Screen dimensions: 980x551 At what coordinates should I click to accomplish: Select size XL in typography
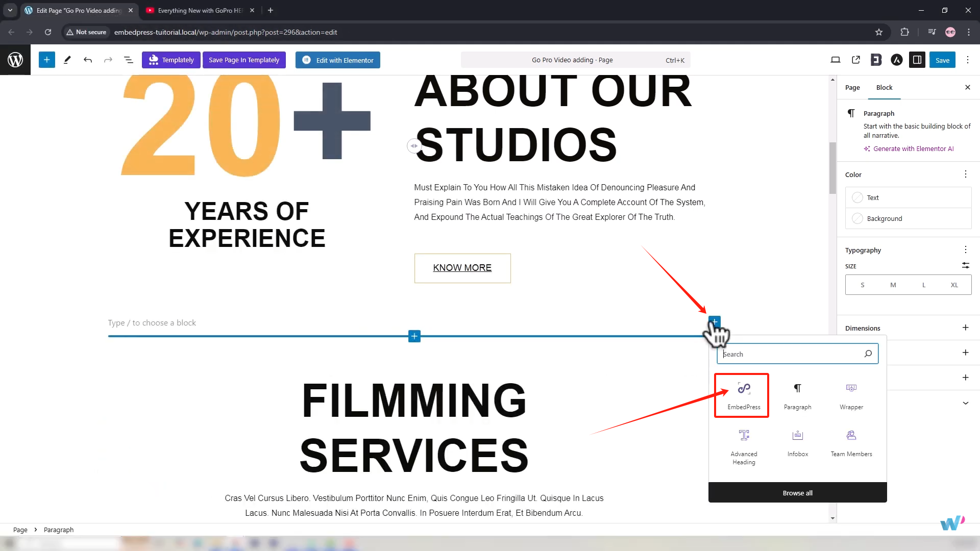(954, 285)
